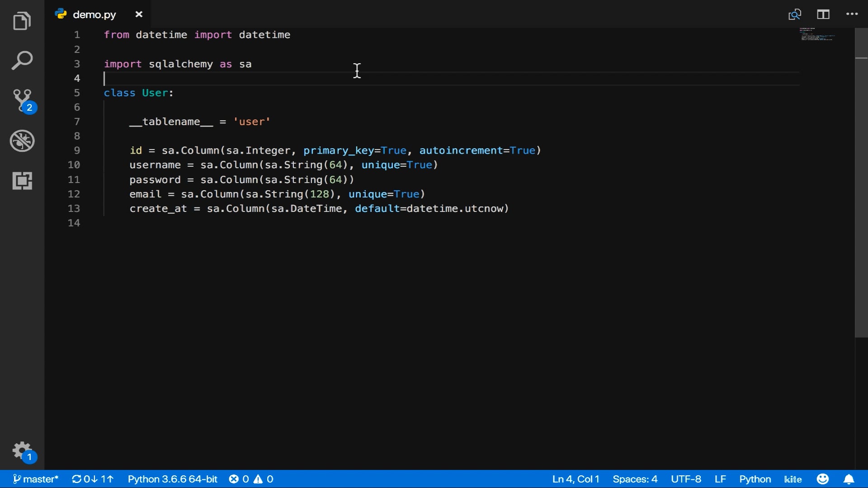Checkout a branch via master* indicator
This screenshot has width=868, height=488.
coord(35,479)
